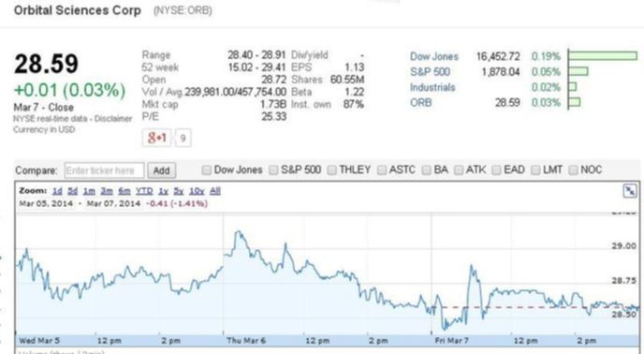644x354 pixels.
Task: Set chart zoom to YTD
Action: (144, 191)
